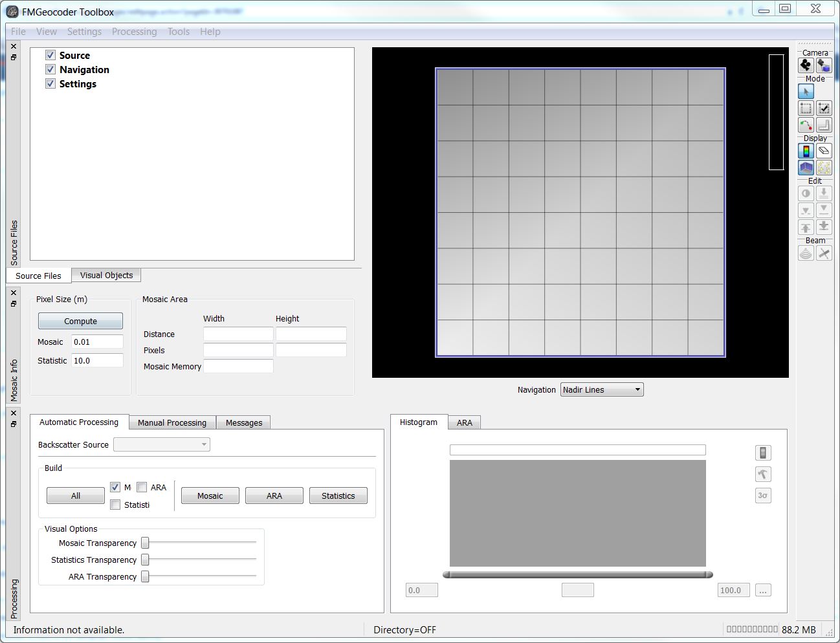Click the dashed rectangle selection mode icon
Image resolution: width=840 pixels, height=643 pixels.
[806, 109]
